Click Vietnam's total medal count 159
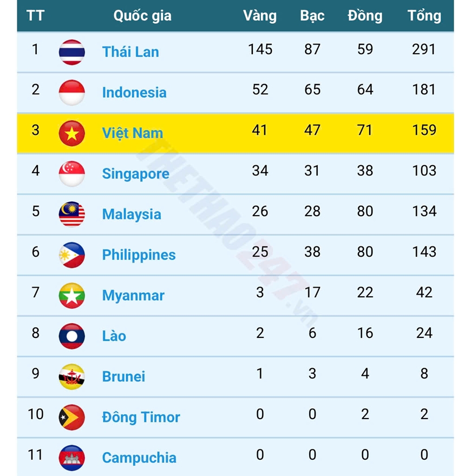The height and width of the screenshot is (476, 471). 424,131
